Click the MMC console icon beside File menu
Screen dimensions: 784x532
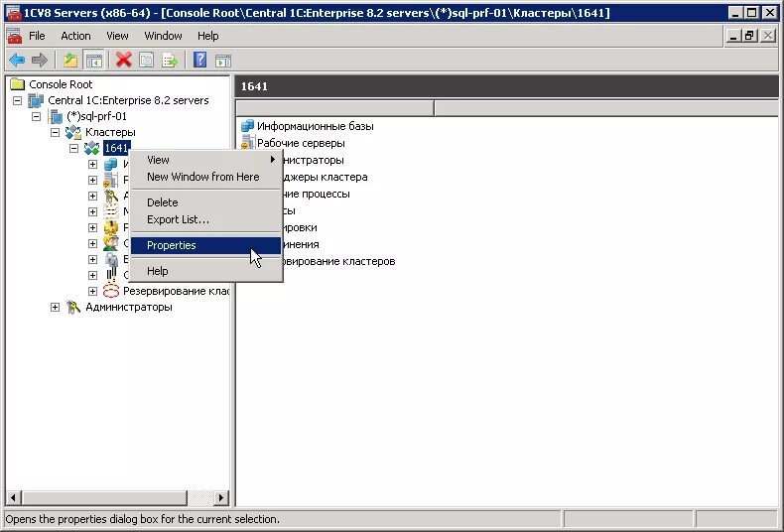[15, 36]
